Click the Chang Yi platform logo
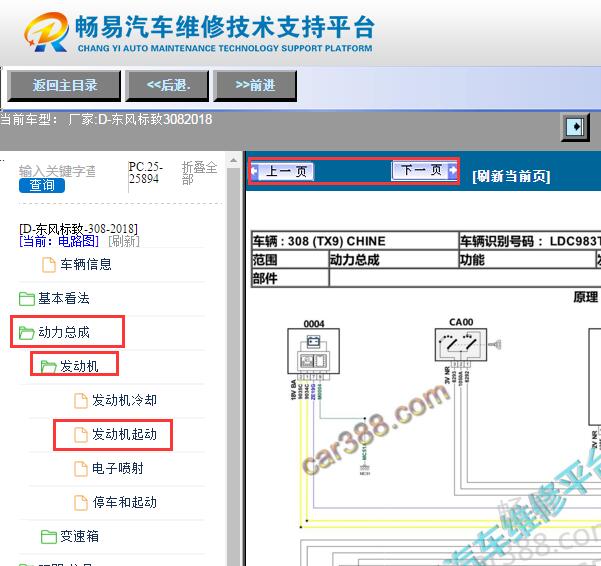 [x=47, y=32]
